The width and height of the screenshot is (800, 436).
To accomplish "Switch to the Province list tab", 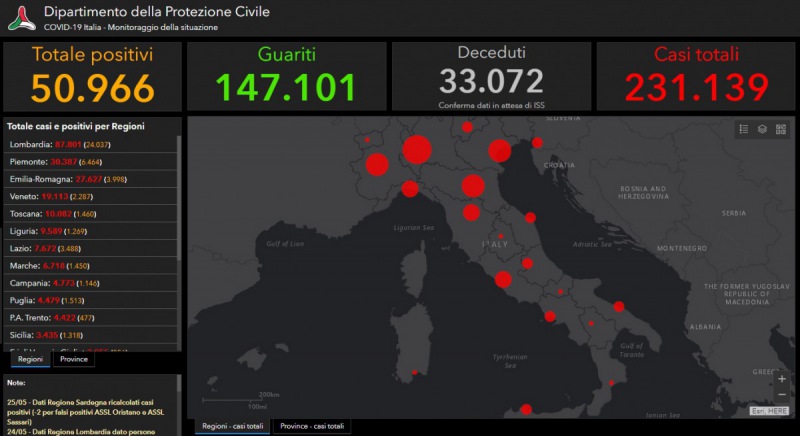I will [x=74, y=359].
